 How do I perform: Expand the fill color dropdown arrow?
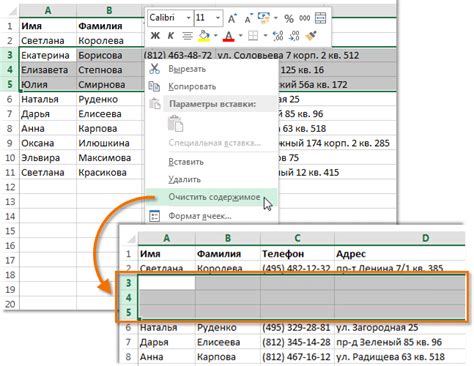[x=216, y=35]
